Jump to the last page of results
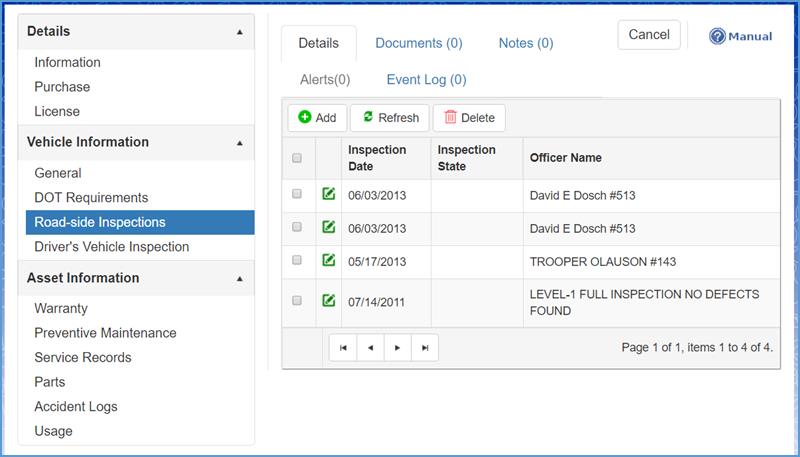 pos(425,347)
